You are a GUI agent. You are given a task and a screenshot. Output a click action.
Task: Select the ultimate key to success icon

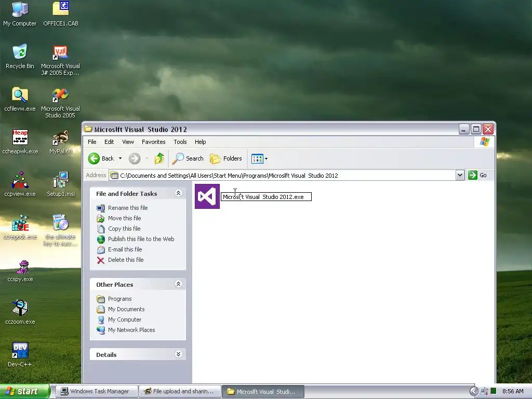click(60, 230)
